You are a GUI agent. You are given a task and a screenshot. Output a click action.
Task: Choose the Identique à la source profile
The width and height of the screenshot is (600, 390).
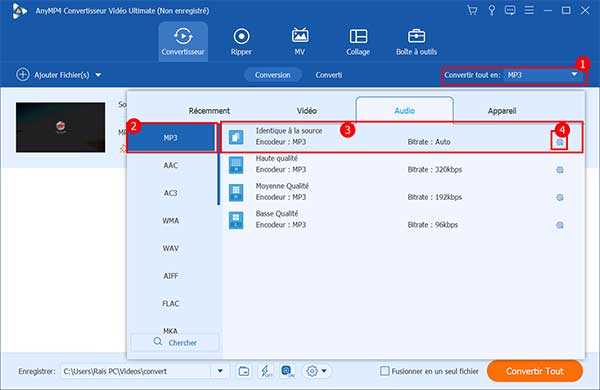[x=402, y=137]
